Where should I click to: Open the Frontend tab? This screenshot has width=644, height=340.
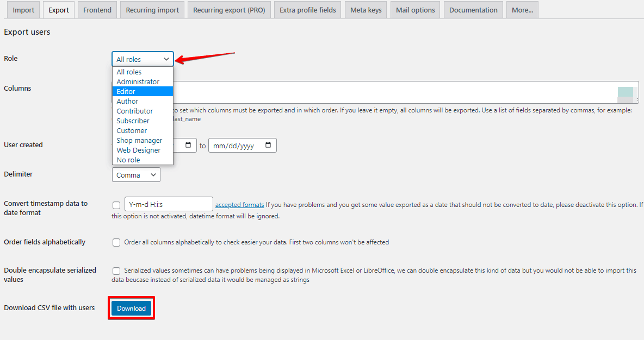click(97, 9)
